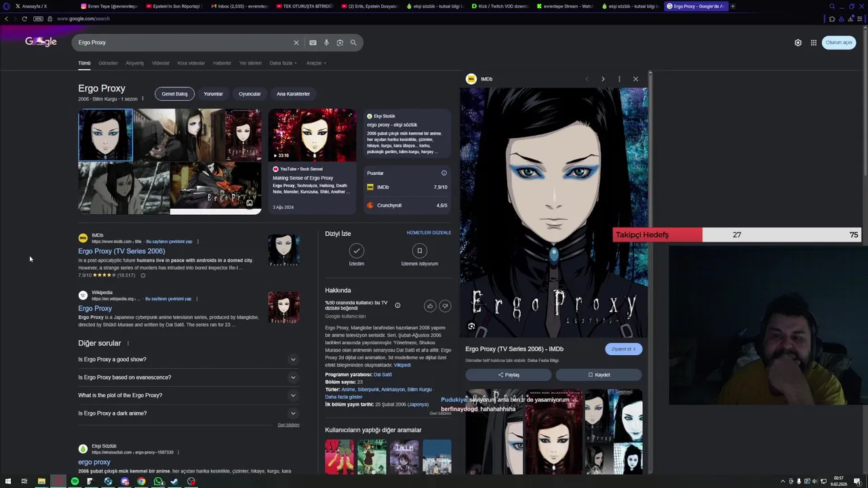Open three-dot options for Wikipedia result
Viewport: 868px width, 488px height.
click(x=197, y=299)
